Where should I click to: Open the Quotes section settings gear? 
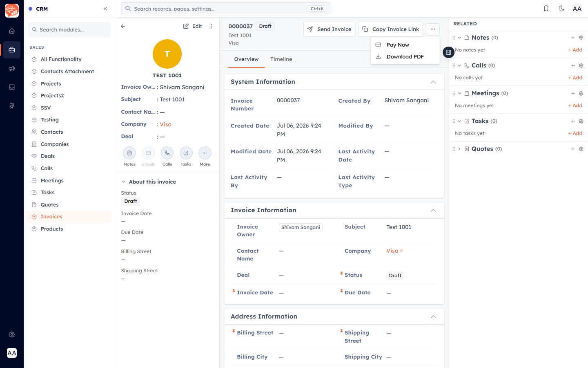coord(581,149)
